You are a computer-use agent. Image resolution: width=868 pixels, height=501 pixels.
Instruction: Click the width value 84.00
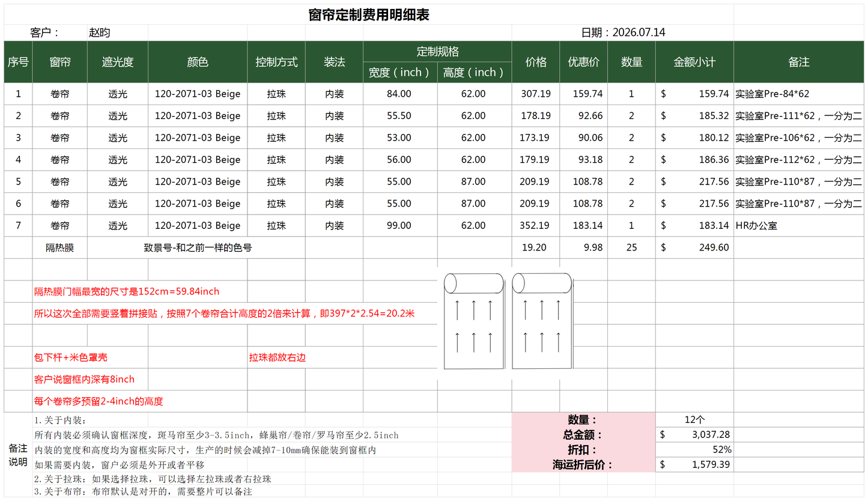[399, 94]
